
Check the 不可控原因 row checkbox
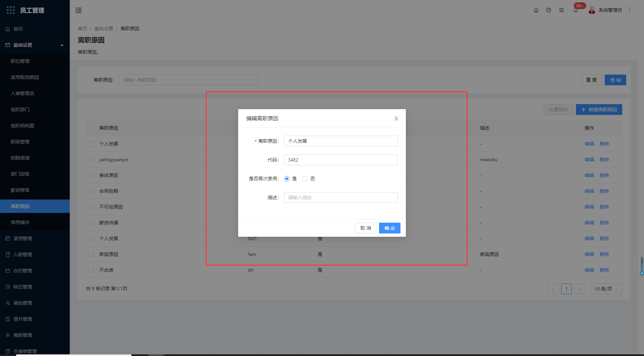point(91,207)
